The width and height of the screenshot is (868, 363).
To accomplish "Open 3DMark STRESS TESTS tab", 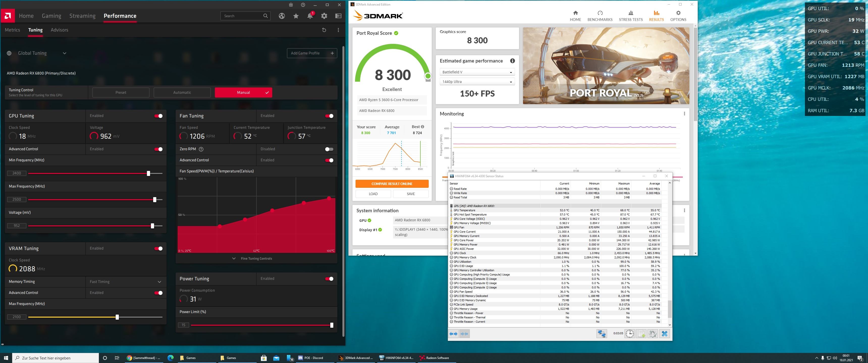I will pos(631,16).
